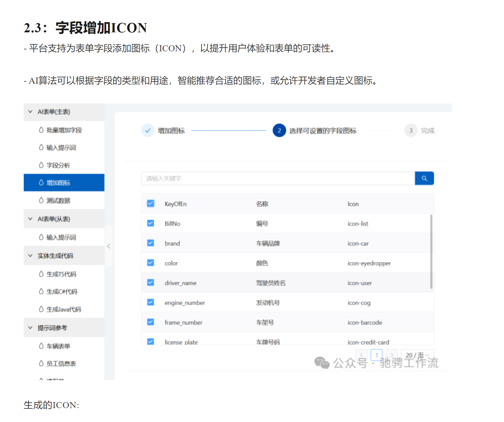Click the droplet icon beside 字段分析

tap(41, 165)
